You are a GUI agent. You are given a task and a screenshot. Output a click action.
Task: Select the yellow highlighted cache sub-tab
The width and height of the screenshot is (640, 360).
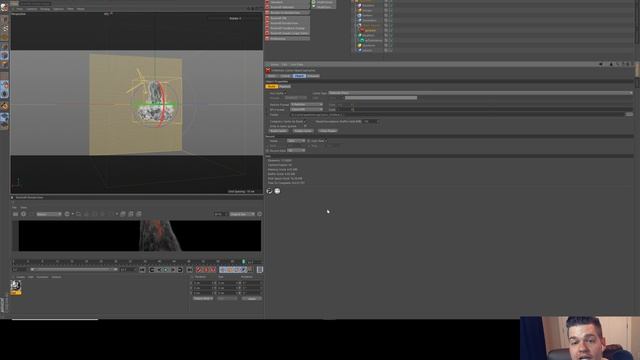point(271,87)
